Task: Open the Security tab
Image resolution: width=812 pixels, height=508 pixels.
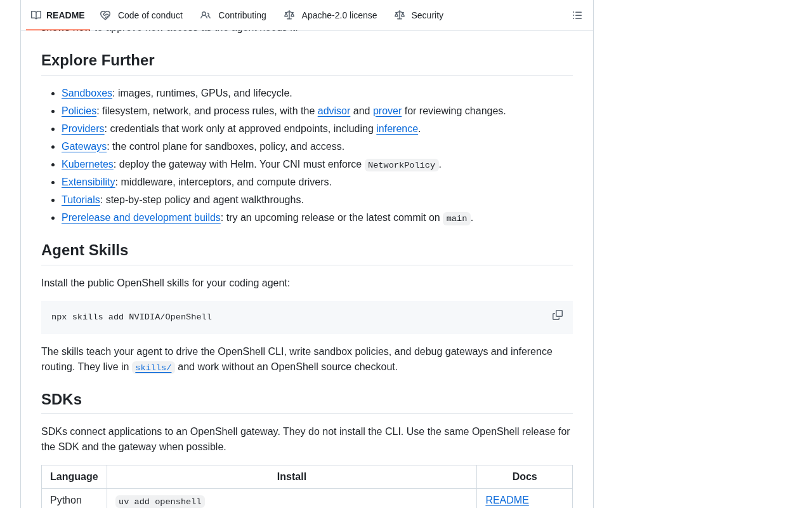Action: tap(419, 15)
